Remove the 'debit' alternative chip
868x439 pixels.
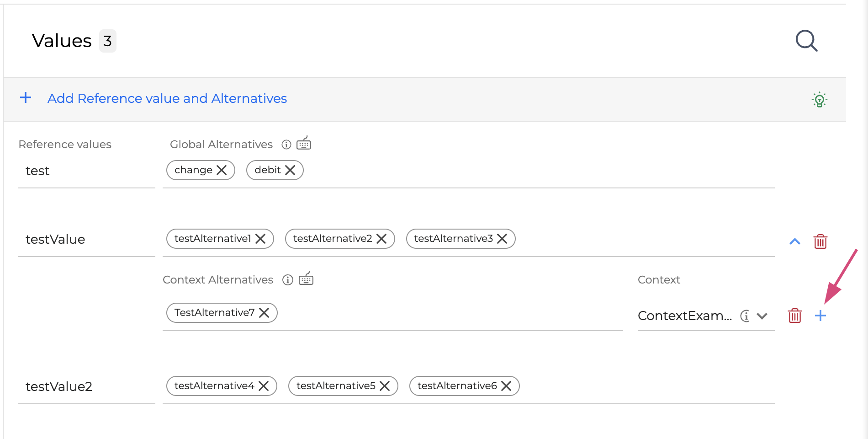[x=290, y=170]
